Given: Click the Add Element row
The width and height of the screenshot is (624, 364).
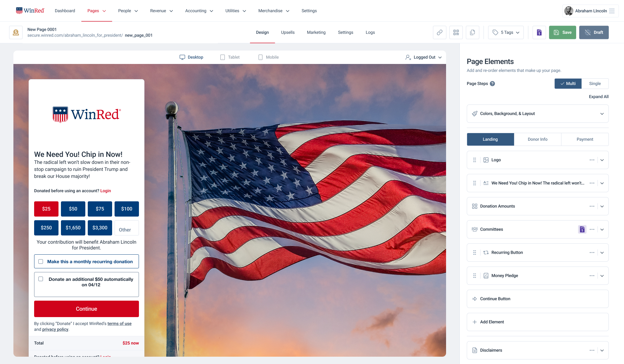Looking at the screenshot, I should pyautogui.click(x=537, y=322).
